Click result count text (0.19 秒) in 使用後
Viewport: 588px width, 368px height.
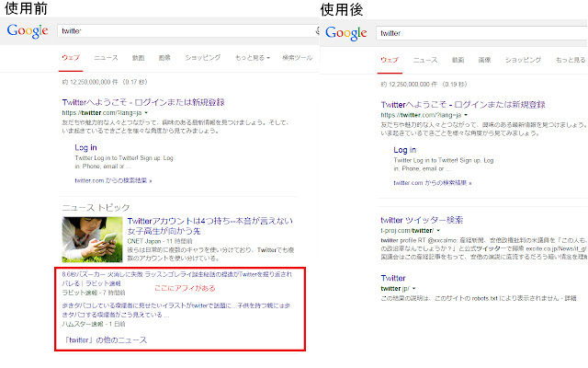(424, 84)
